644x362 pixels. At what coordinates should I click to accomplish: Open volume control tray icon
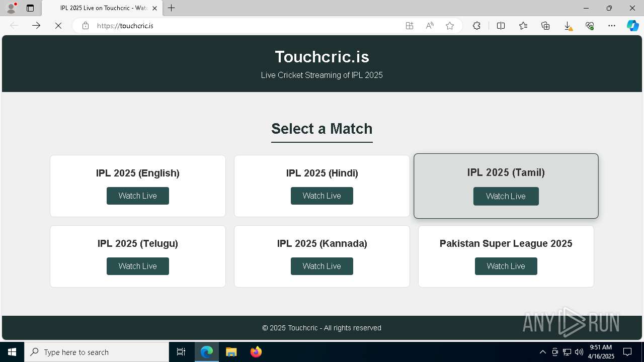[579, 352]
